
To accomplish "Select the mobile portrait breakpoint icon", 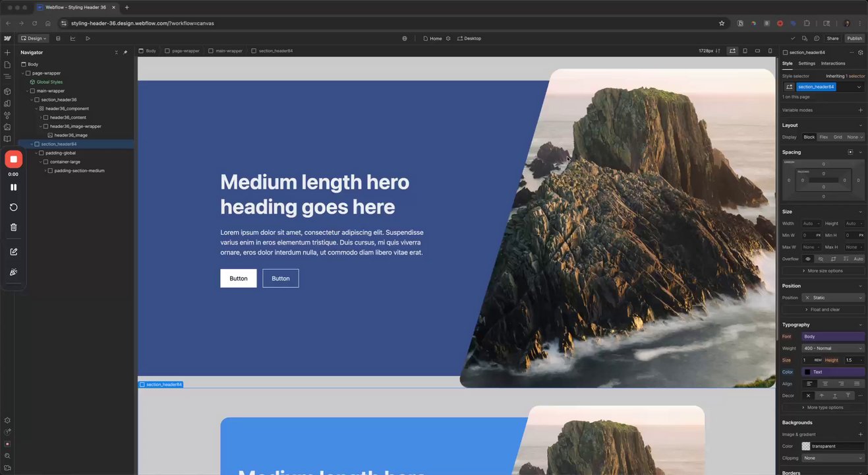I will 770,51.
